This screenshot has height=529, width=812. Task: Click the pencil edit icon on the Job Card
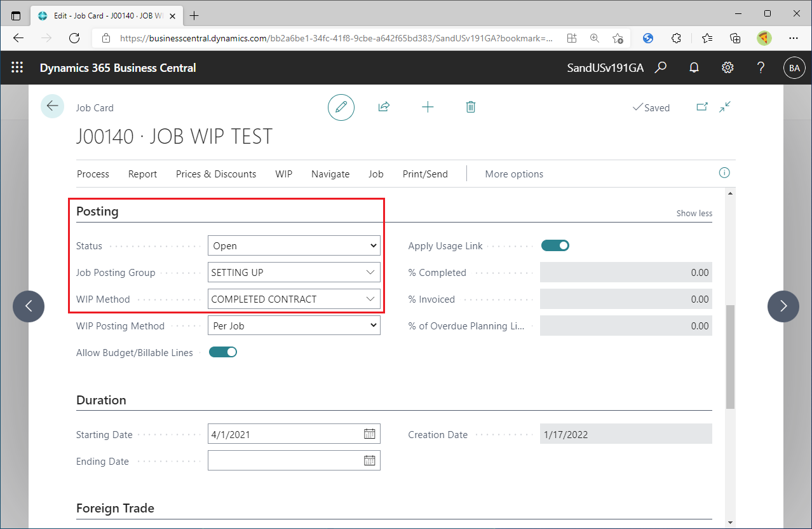[341, 107]
